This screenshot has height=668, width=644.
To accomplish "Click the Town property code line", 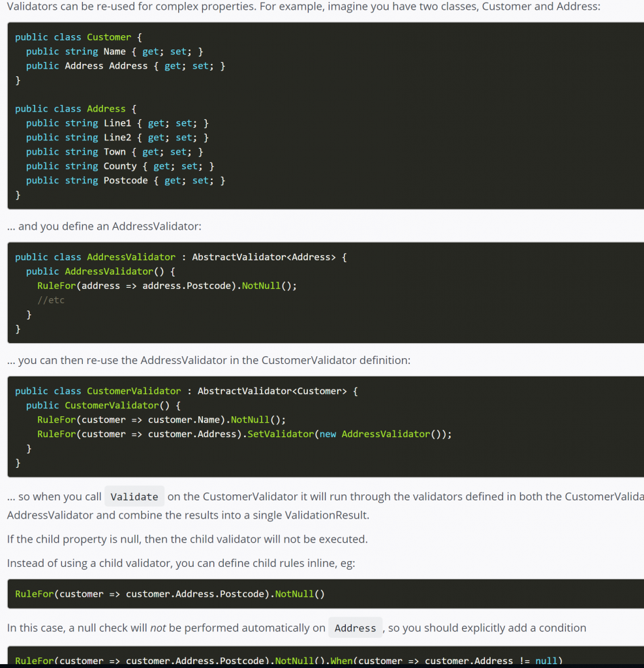I will click(115, 152).
